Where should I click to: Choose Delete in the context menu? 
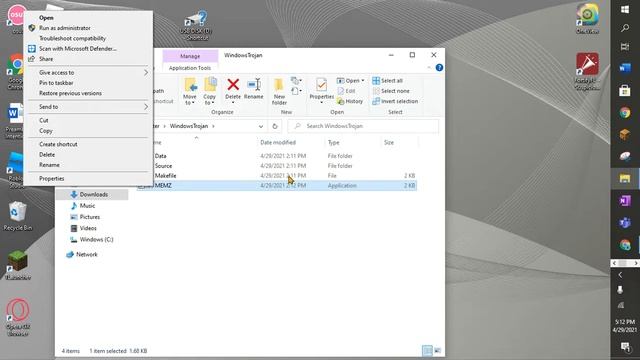(47, 155)
